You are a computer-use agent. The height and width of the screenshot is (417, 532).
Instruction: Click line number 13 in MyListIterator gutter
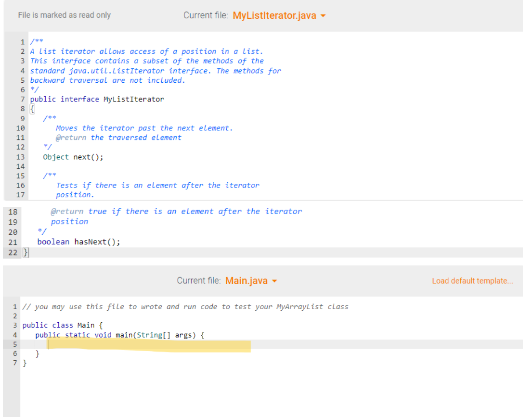pyautogui.click(x=20, y=157)
